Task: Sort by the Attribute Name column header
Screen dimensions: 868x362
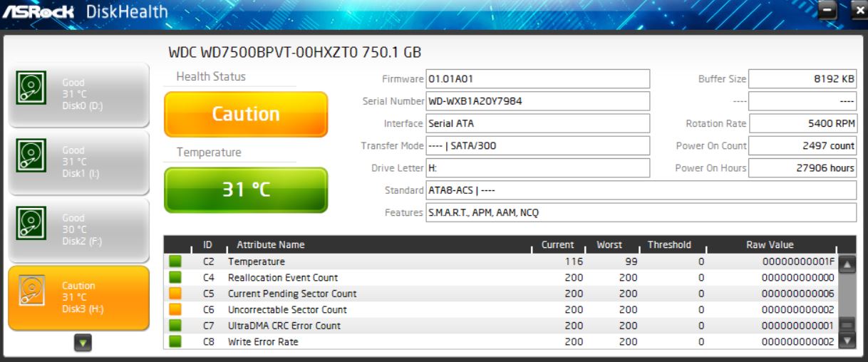Action: 270,244
